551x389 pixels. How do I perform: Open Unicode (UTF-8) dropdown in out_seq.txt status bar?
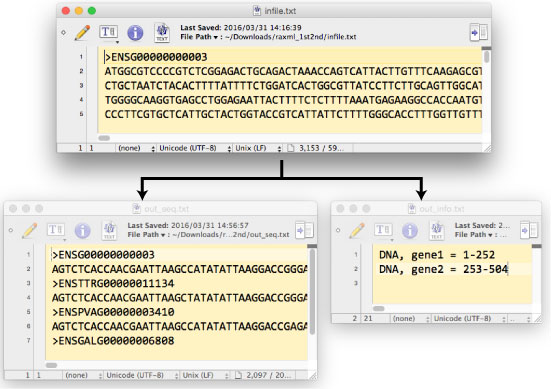(x=142, y=375)
